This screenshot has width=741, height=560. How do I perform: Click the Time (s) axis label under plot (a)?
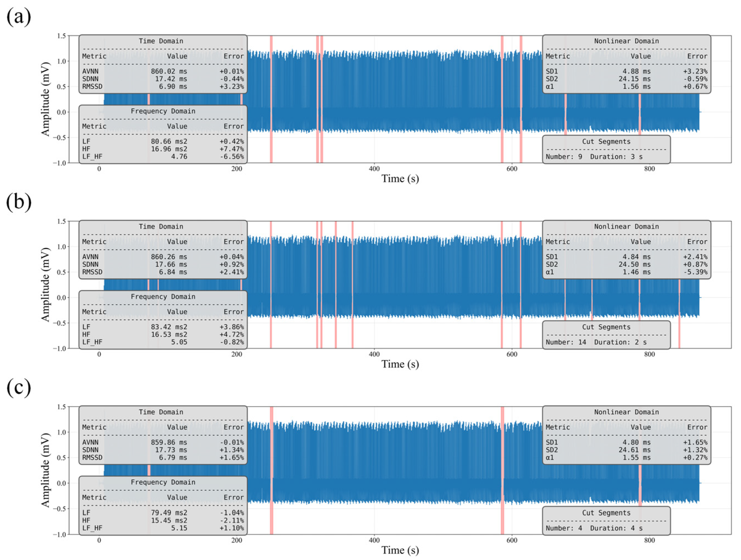(x=400, y=178)
